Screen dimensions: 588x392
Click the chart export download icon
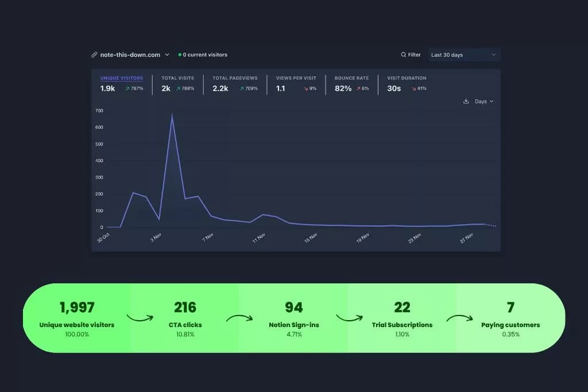tap(466, 101)
